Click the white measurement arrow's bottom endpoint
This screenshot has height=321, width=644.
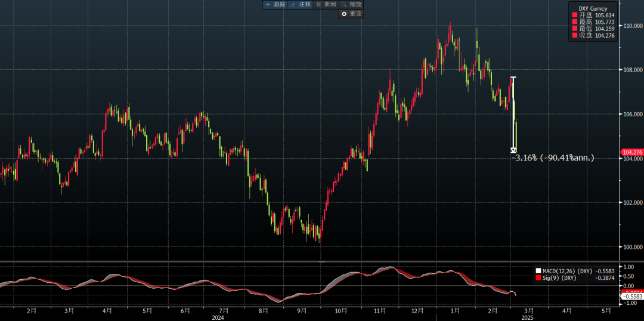click(x=513, y=150)
